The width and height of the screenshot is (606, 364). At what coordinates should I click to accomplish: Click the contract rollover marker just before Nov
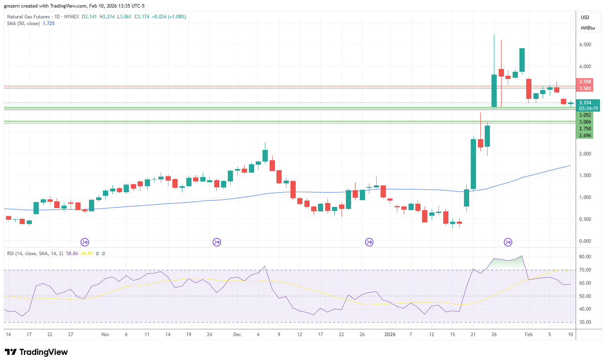click(x=85, y=242)
